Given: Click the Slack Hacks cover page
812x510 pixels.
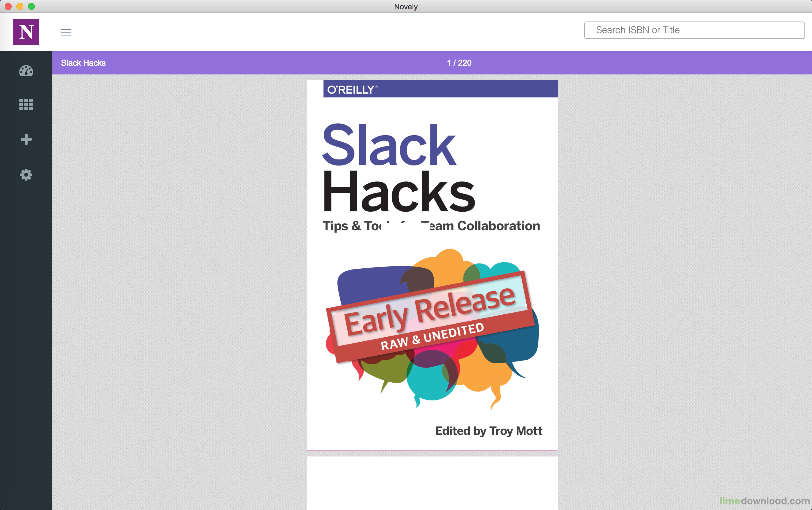Looking at the screenshot, I should pos(432,265).
